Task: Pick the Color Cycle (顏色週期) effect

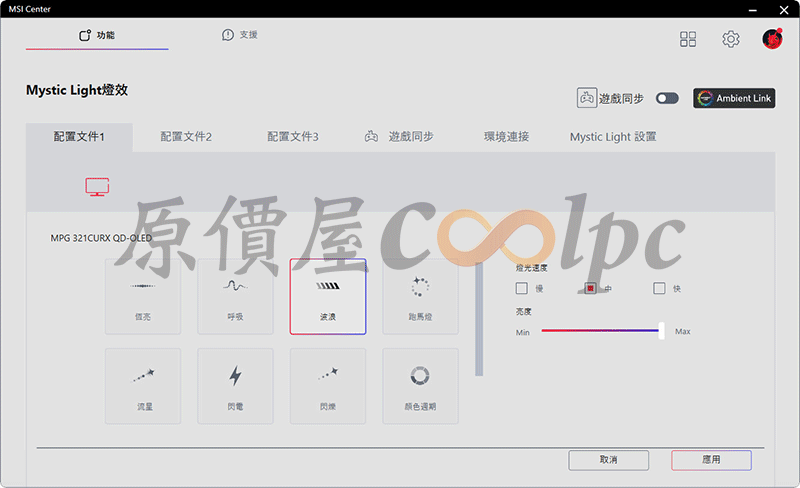Action: pos(420,386)
